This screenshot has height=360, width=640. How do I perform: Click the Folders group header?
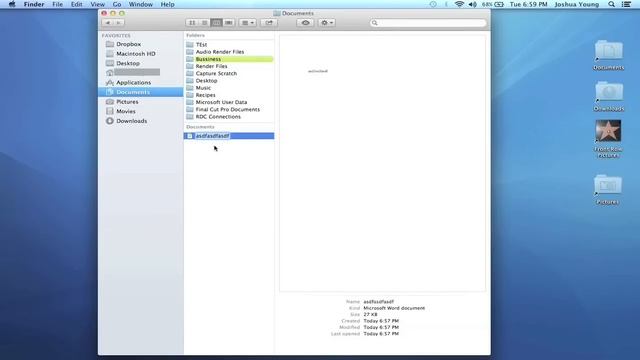click(x=195, y=36)
